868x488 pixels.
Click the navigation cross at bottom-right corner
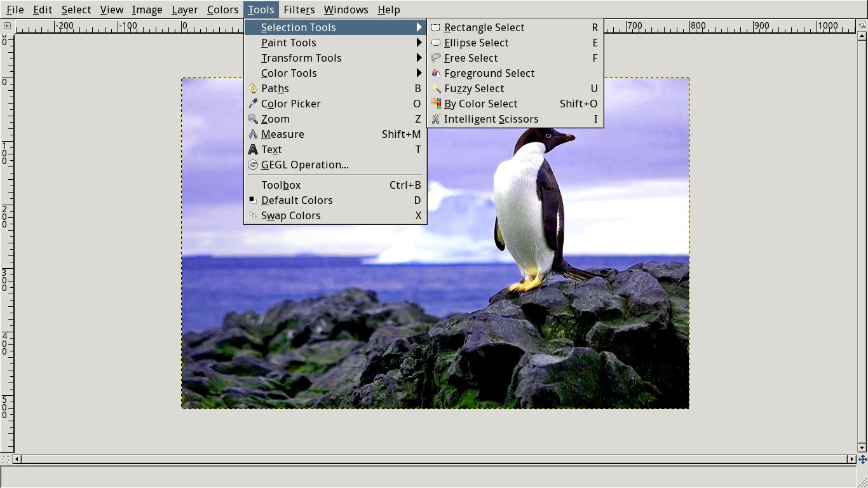coord(862,459)
